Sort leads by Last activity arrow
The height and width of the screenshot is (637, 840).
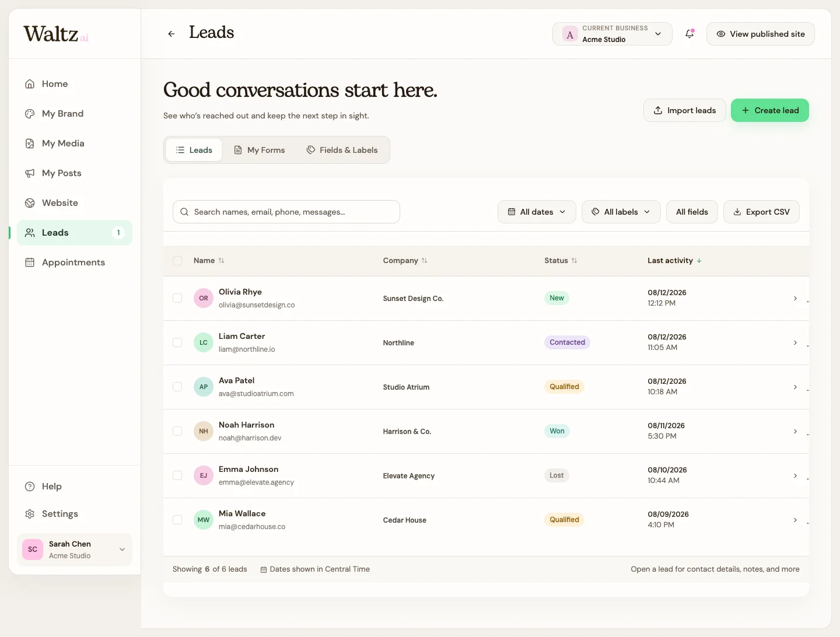pyautogui.click(x=699, y=261)
